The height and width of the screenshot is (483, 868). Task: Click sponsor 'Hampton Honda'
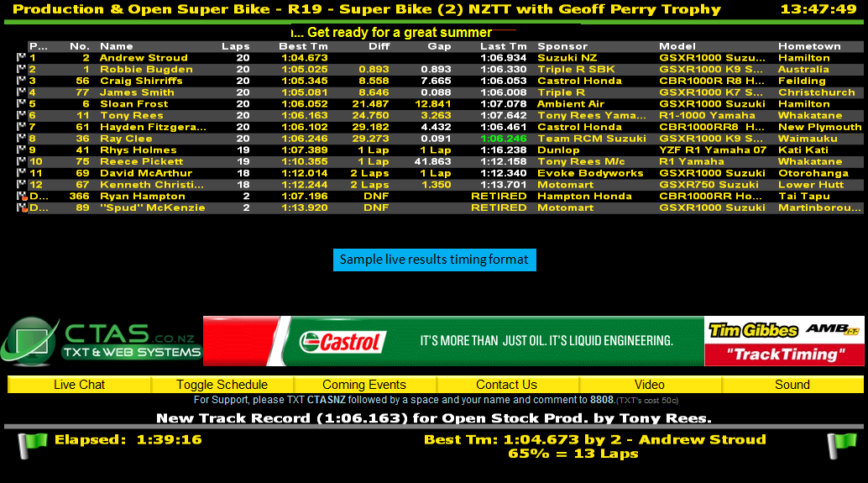584,196
